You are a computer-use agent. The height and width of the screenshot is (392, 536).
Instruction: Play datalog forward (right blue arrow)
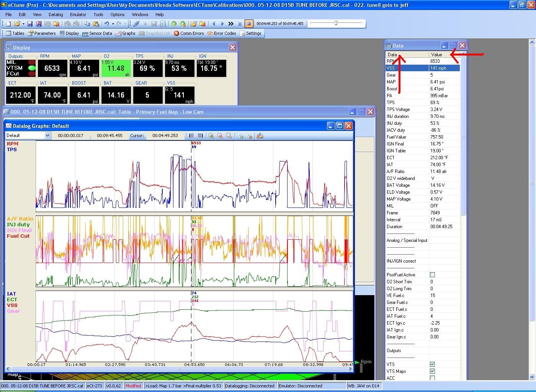222,24
